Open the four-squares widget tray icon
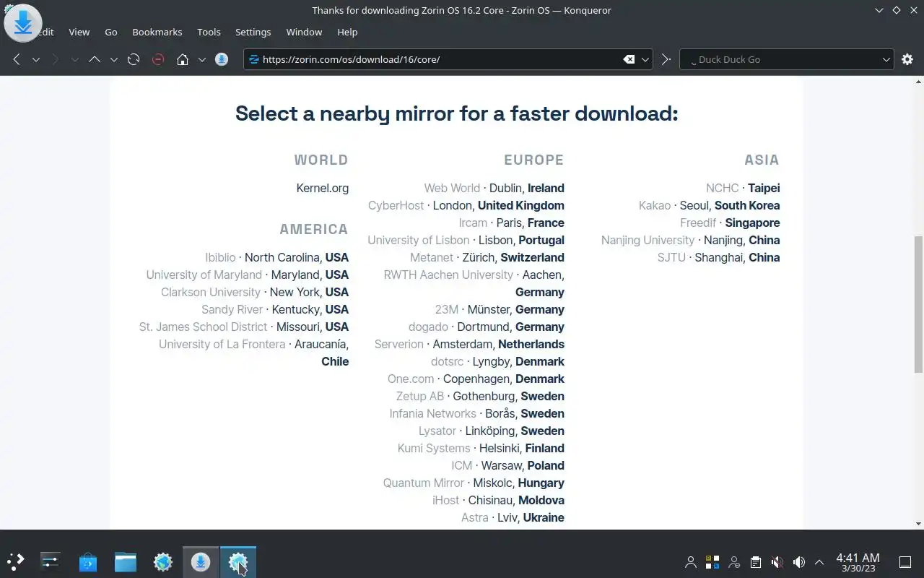 click(712, 561)
